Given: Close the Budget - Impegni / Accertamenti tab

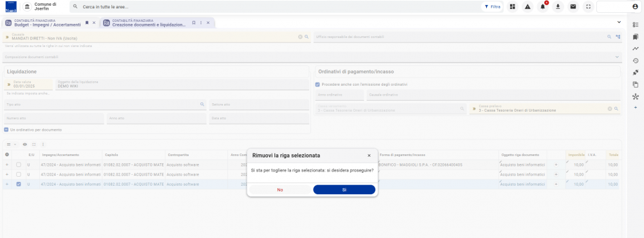Looking at the screenshot, I should tap(94, 23).
